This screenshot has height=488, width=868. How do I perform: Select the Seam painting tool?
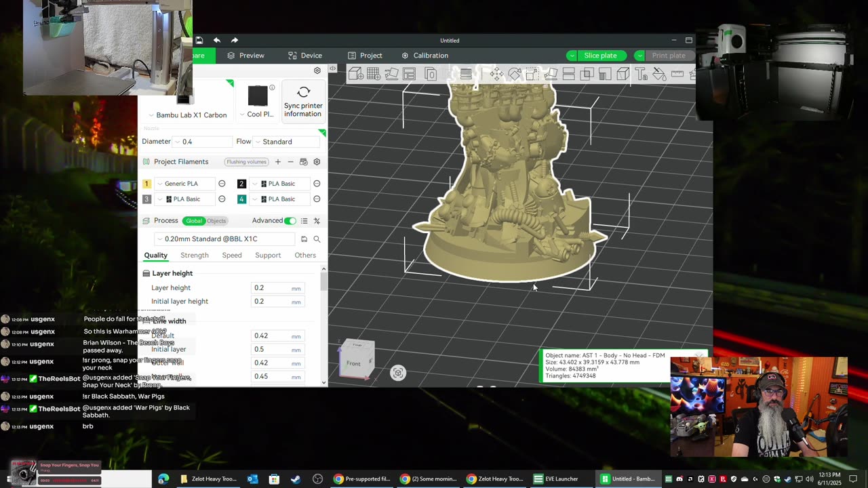point(623,74)
